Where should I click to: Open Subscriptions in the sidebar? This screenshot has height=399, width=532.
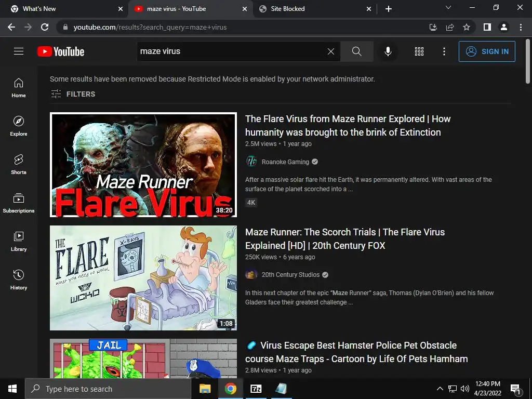[x=19, y=203]
